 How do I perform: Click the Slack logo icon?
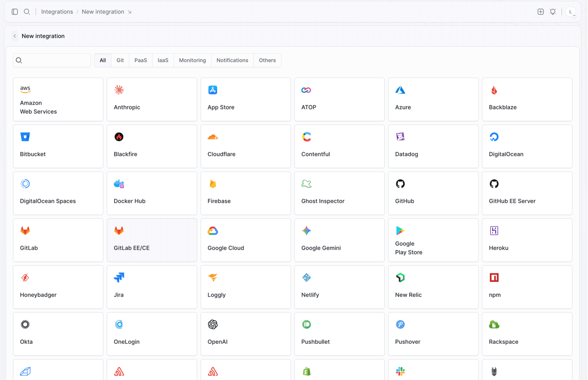point(400,371)
